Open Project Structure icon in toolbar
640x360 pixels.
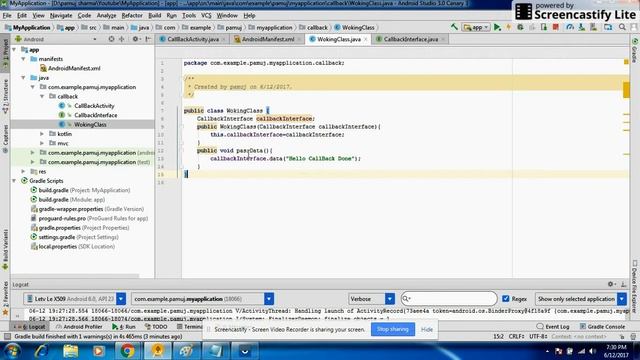pyautogui.click(x=608, y=27)
